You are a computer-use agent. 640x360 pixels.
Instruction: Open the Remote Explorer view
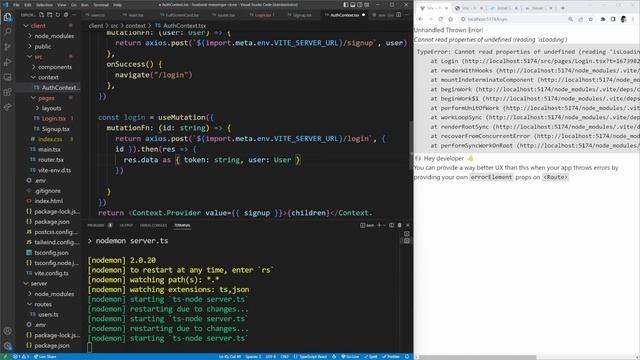coord(7,77)
